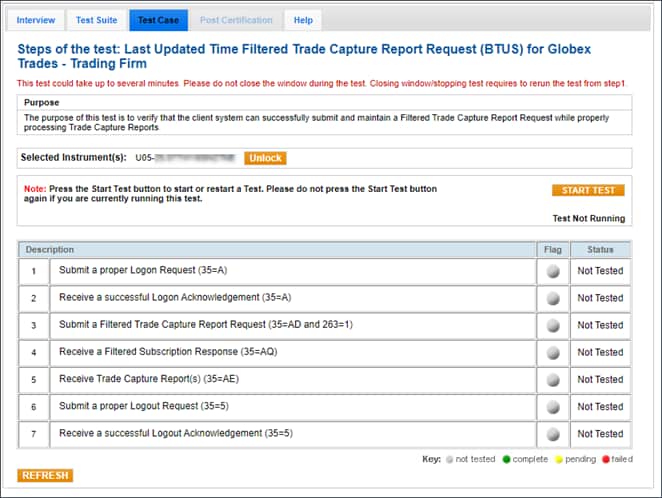Click the flag icon for Filtered Trade Capture Report Request
Image resolution: width=662 pixels, height=498 pixels.
pos(553,325)
